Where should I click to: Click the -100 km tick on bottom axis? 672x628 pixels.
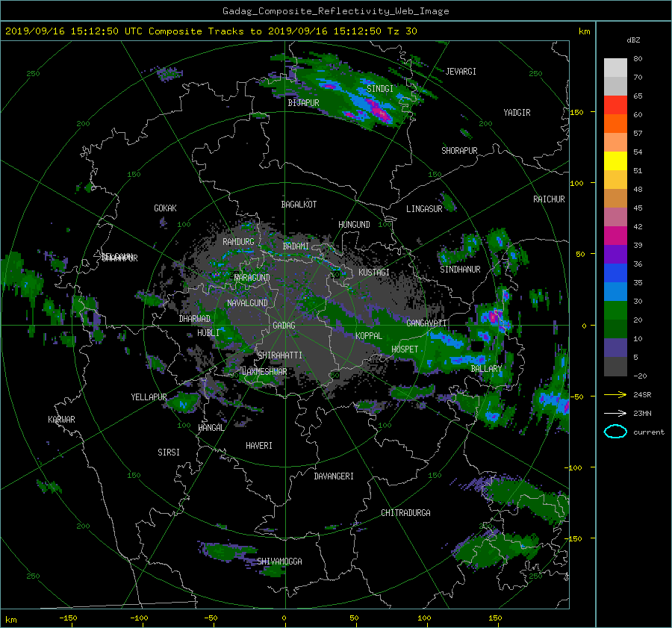click(139, 618)
